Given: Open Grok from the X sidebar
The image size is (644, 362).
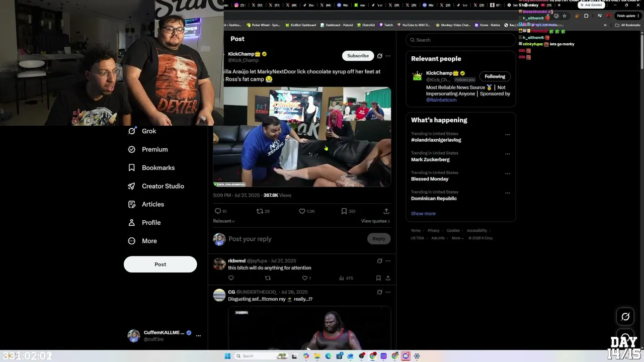Looking at the screenshot, I should (x=142, y=131).
